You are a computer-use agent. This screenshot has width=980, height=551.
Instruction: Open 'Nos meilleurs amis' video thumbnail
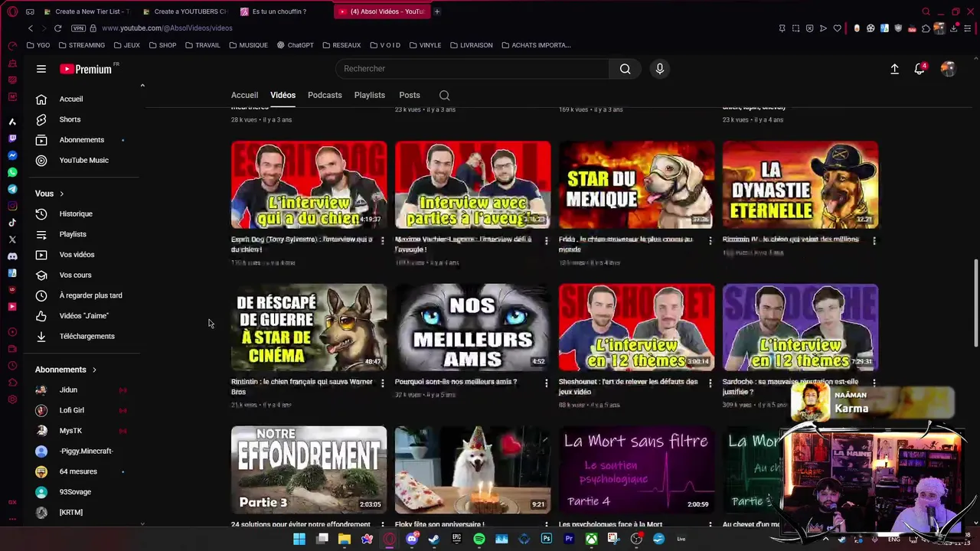click(473, 328)
